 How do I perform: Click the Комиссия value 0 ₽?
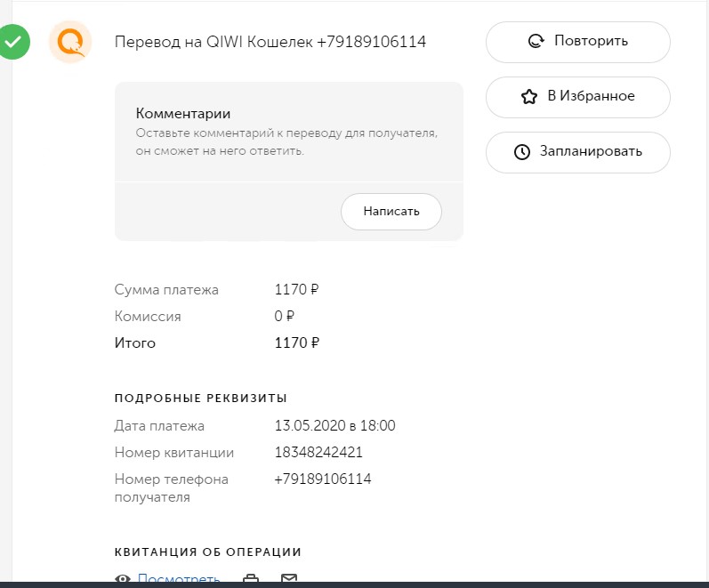(285, 316)
